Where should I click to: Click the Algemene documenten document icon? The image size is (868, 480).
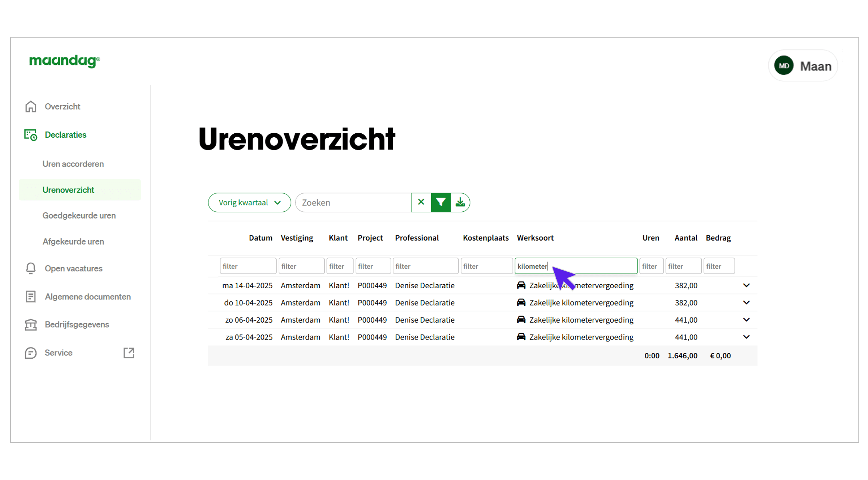(x=31, y=297)
